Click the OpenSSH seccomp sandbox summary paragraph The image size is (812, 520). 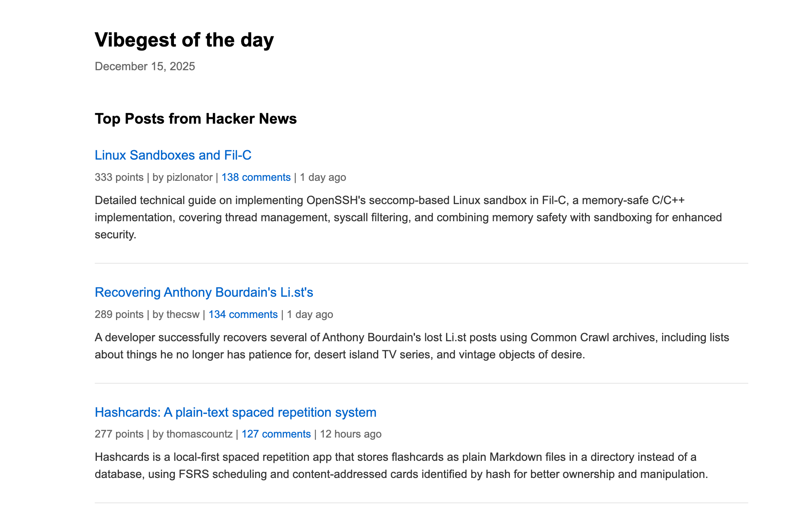(x=408, y=217)
